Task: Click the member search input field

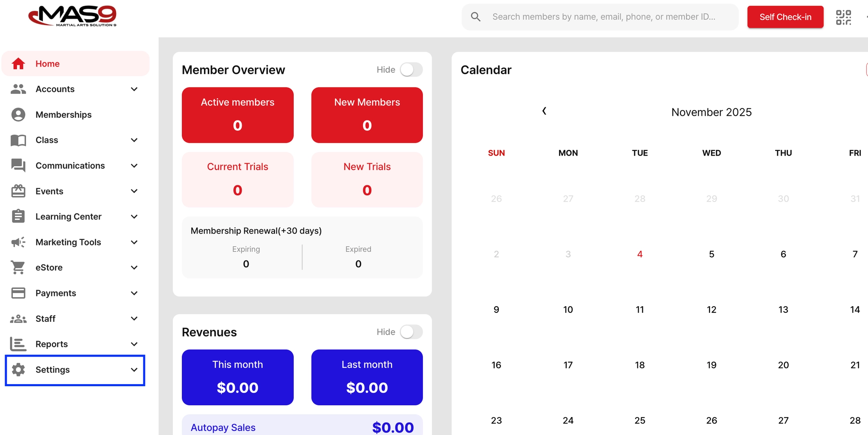Action: 600,17
